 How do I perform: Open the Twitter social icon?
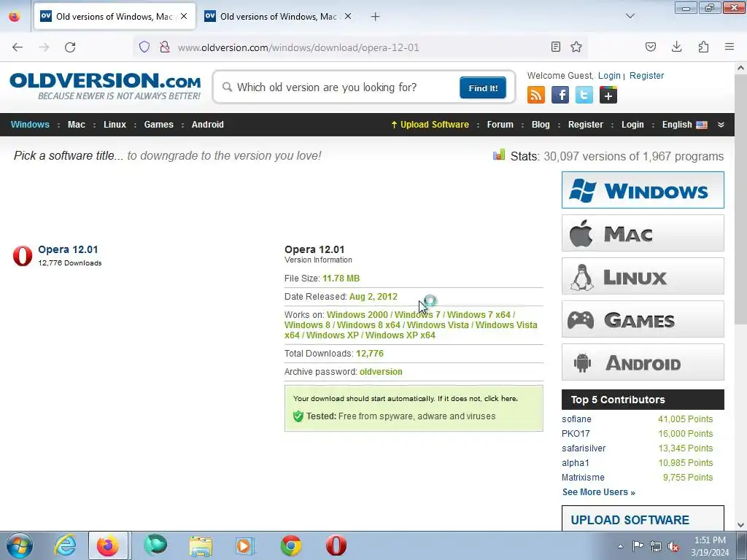pos(584,95)
